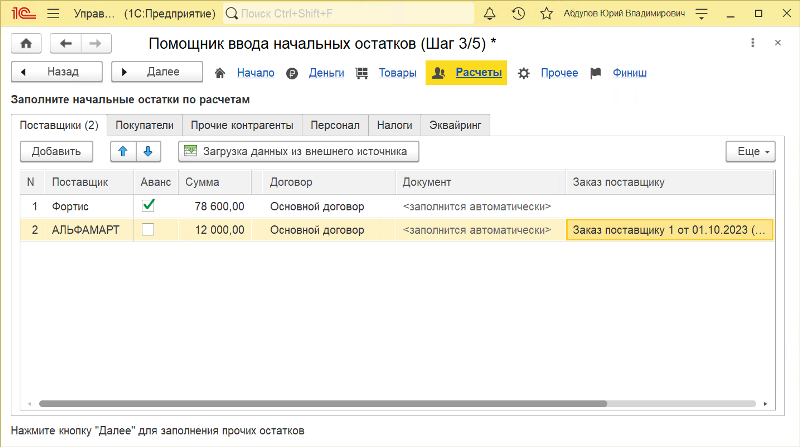The width and height of the screenshot is (800, 447).
Task: Click the Документ column header
Action: pos(480,182)
